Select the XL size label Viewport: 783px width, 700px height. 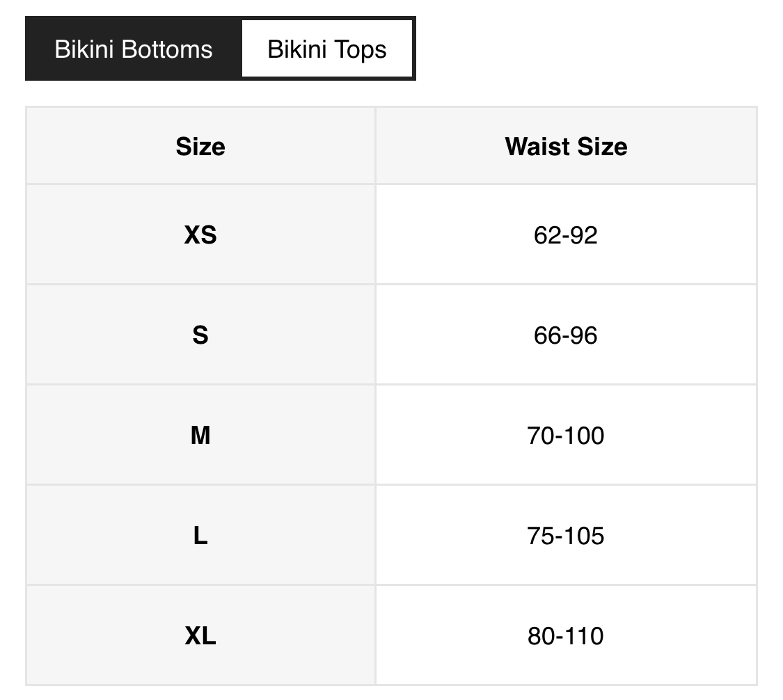tap(200, 636)
